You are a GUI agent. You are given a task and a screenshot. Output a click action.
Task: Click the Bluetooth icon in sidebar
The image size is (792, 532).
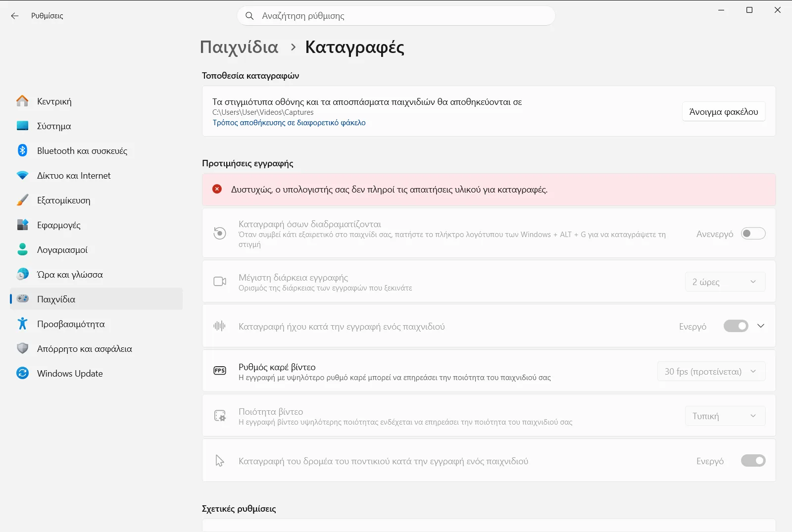pyautogui.click(x=22, y=150)
